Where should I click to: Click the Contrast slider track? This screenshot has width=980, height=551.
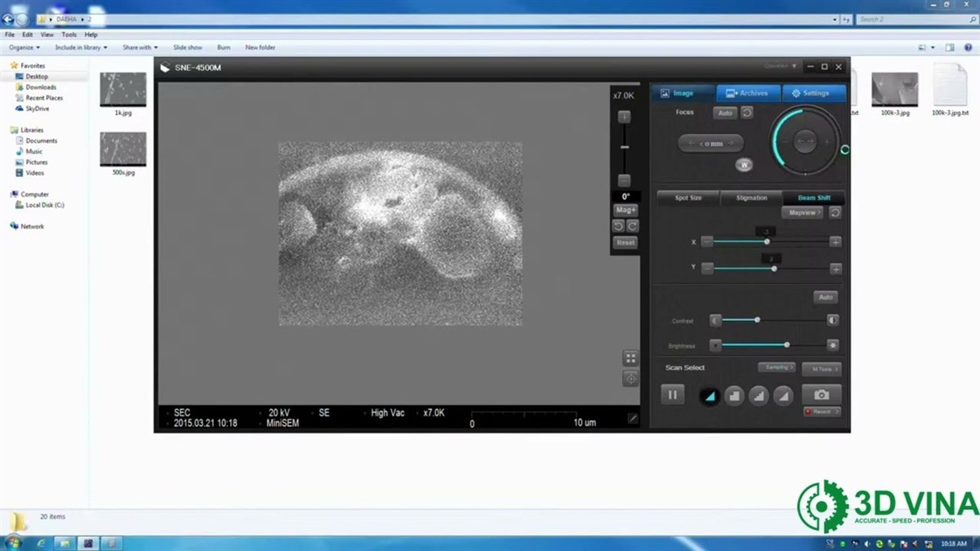772,321
